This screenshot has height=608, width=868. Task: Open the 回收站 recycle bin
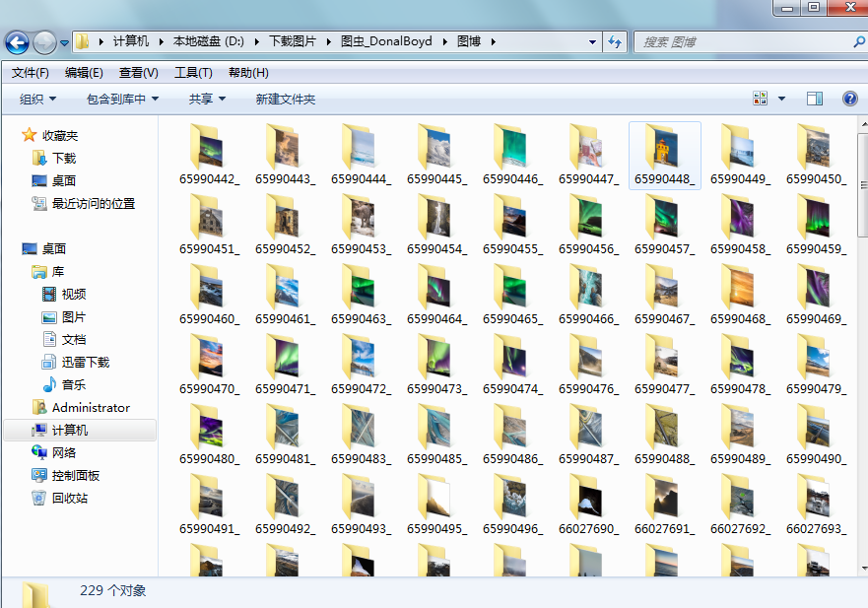(x=69, y=499)
